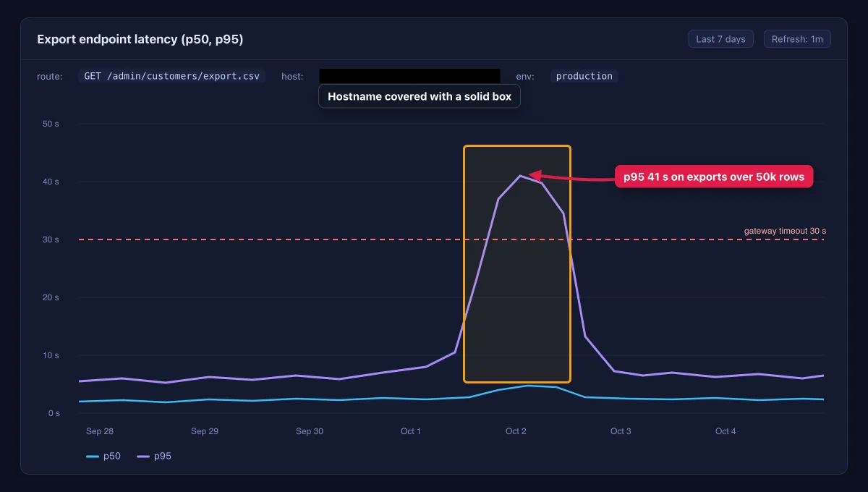Viewport: 868px width, 492px height.
Task: Click the route: field label
Action: pyautogui.click(x=50, y=76)
